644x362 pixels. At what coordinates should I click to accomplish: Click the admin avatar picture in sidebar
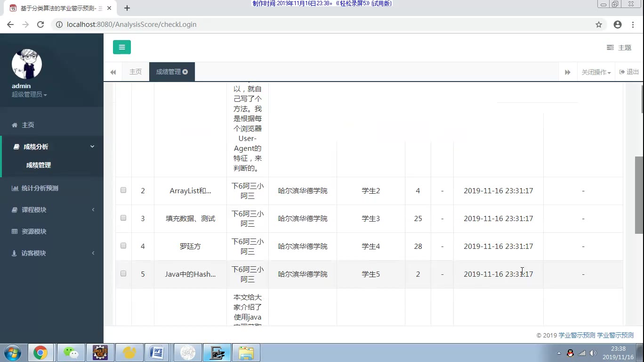(27, 64)
